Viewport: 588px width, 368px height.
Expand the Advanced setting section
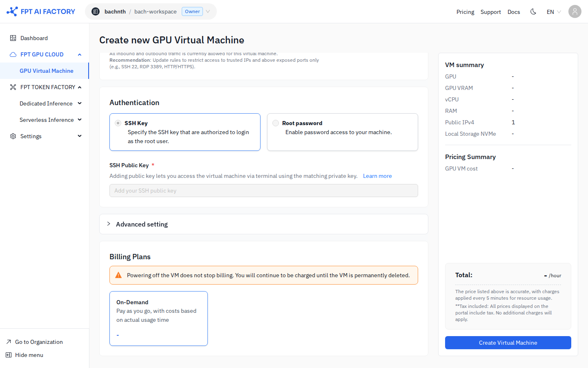point(264,224)
